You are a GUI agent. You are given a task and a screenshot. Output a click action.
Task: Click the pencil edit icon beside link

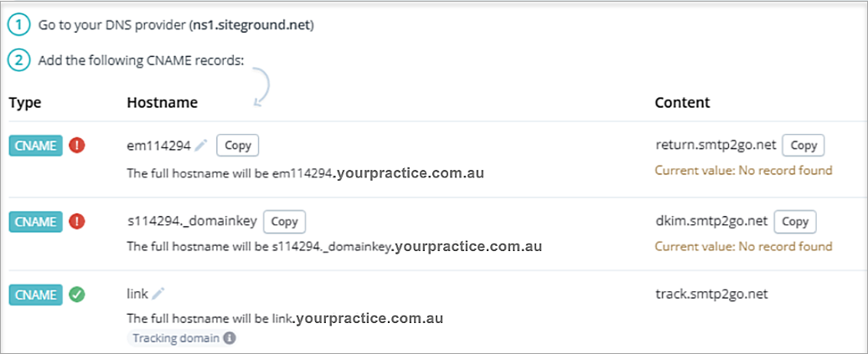pos(158,294)
